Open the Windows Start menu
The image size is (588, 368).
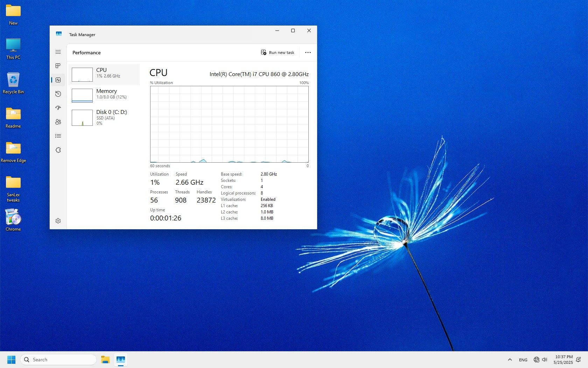(11, 360)
